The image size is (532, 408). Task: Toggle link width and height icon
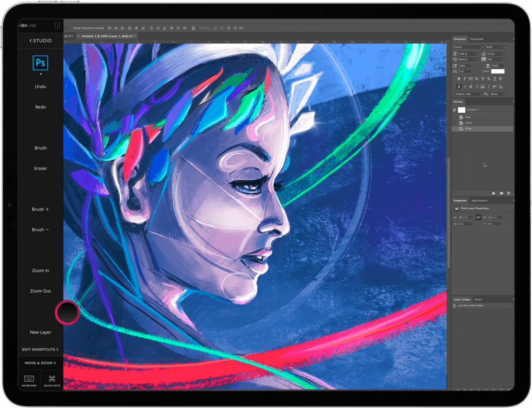tap(478, 217)
